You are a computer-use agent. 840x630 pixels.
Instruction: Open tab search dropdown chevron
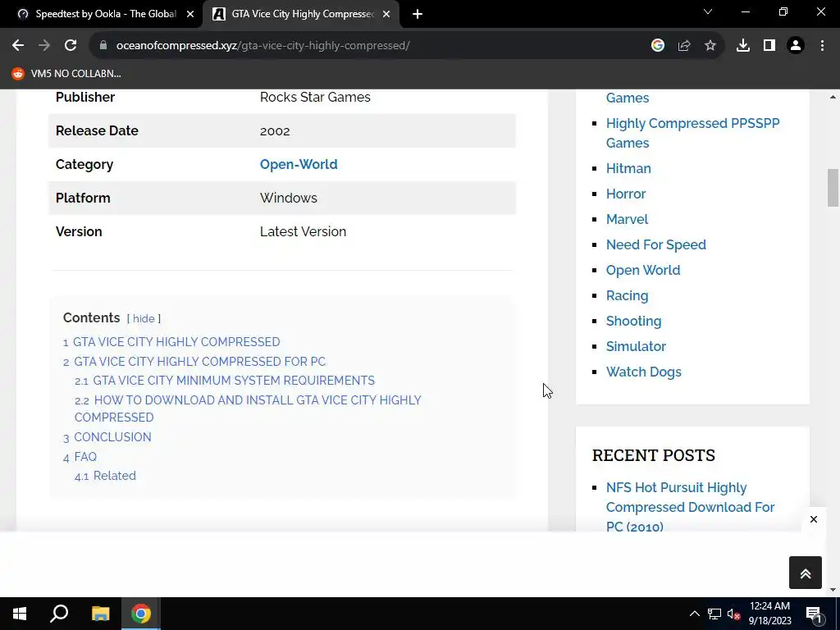coord(707,11)
